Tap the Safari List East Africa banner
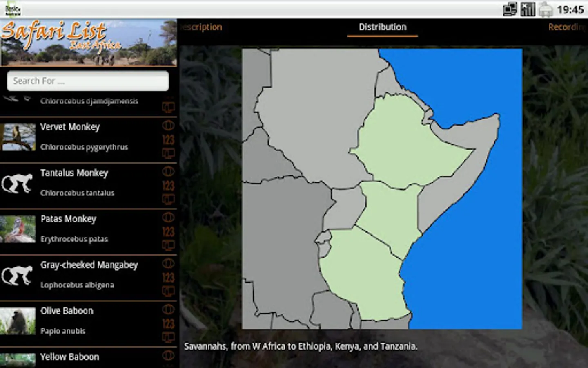Screen dimensions: 588x368 [x=89, y=43]
